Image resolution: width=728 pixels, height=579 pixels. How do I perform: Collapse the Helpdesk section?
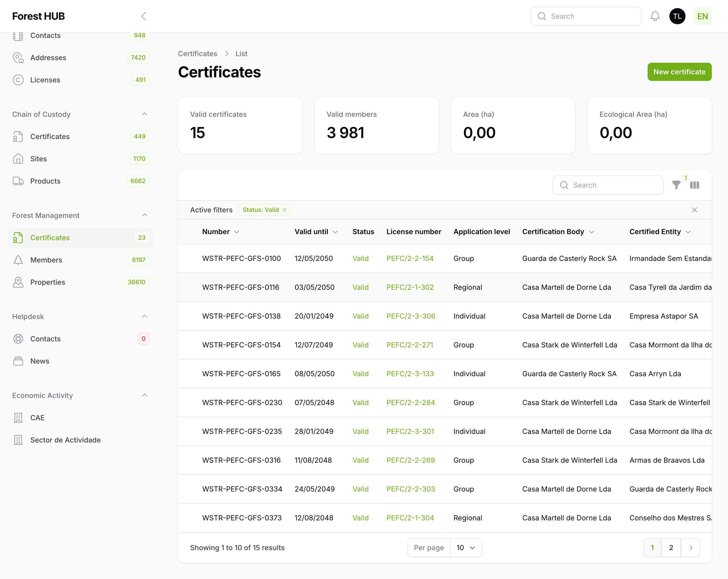click(x=145, y=317)
